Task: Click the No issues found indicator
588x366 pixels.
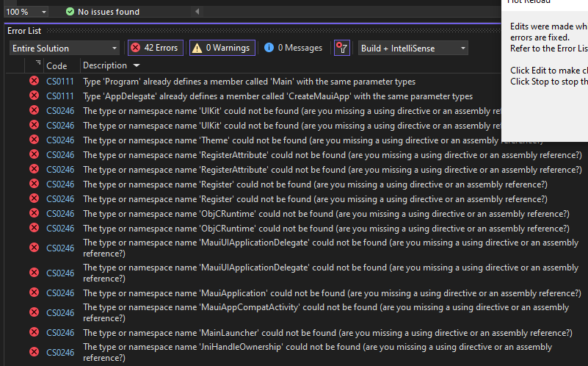Action: point(102,12)
